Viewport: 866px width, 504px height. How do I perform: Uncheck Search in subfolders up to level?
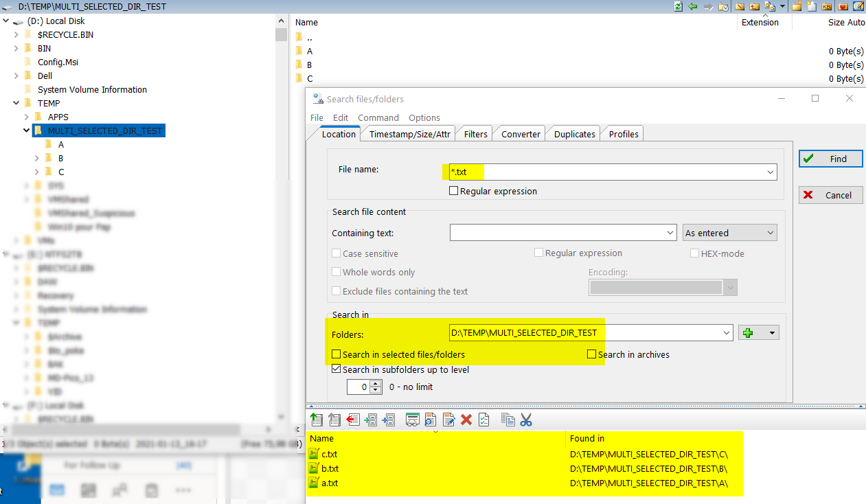point(336,369)
